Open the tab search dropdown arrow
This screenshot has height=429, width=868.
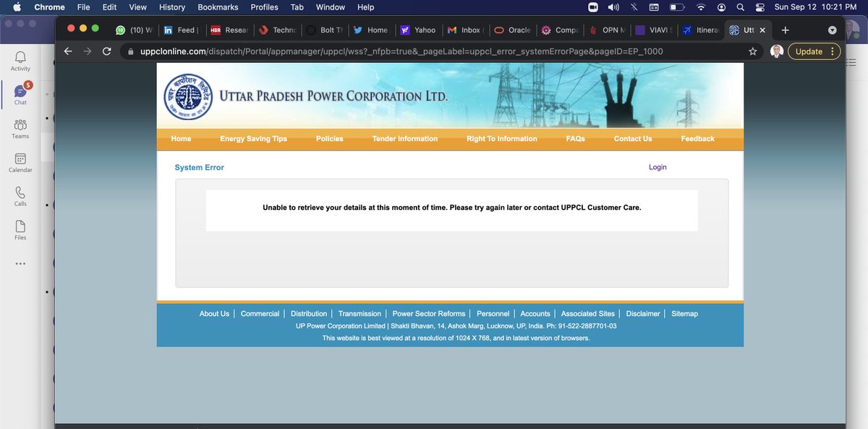[832, 30]
